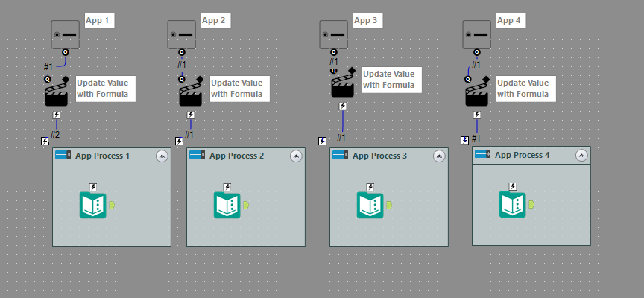Click Q input anchor on App 2 Action tool
The width and height of the screenshot is (644, 298).
(182, 79)
